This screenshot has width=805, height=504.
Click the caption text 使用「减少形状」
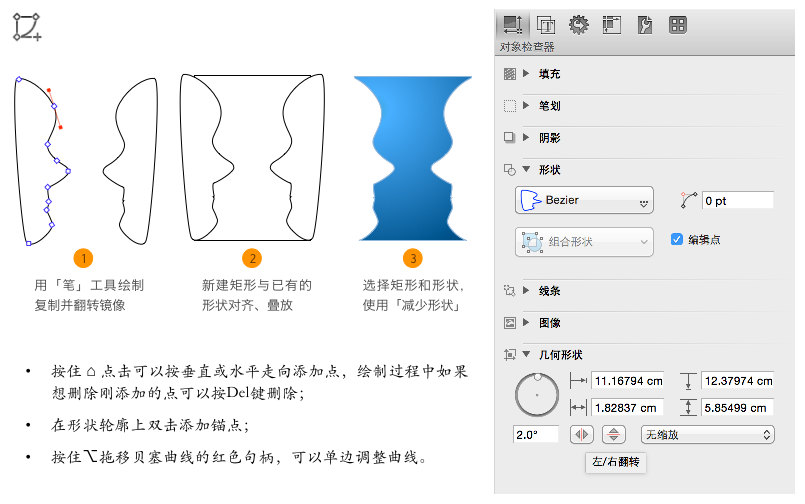(x=412, y=305)
